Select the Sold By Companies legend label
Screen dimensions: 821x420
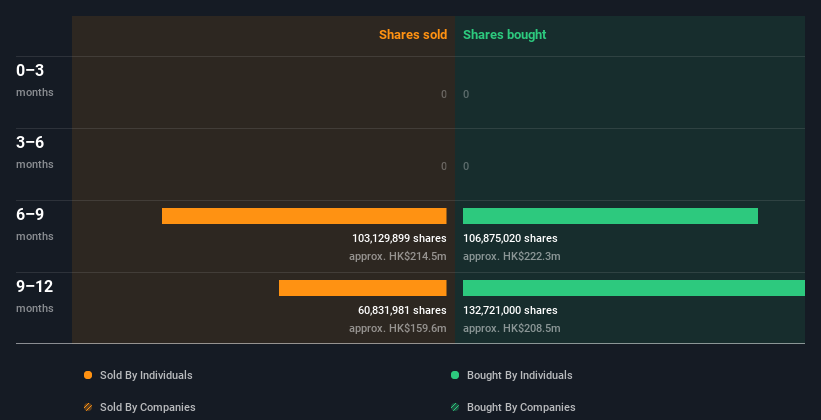click(148, 407)
